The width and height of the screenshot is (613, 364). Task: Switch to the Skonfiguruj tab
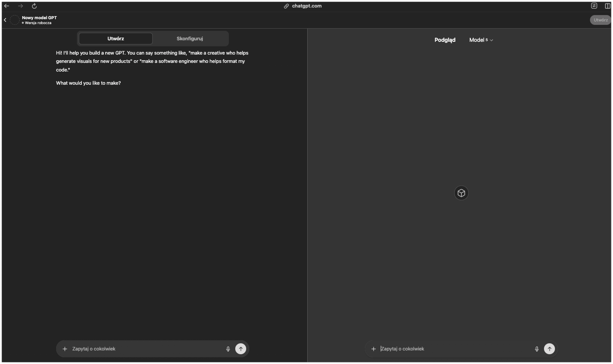[x=190, y=39]
